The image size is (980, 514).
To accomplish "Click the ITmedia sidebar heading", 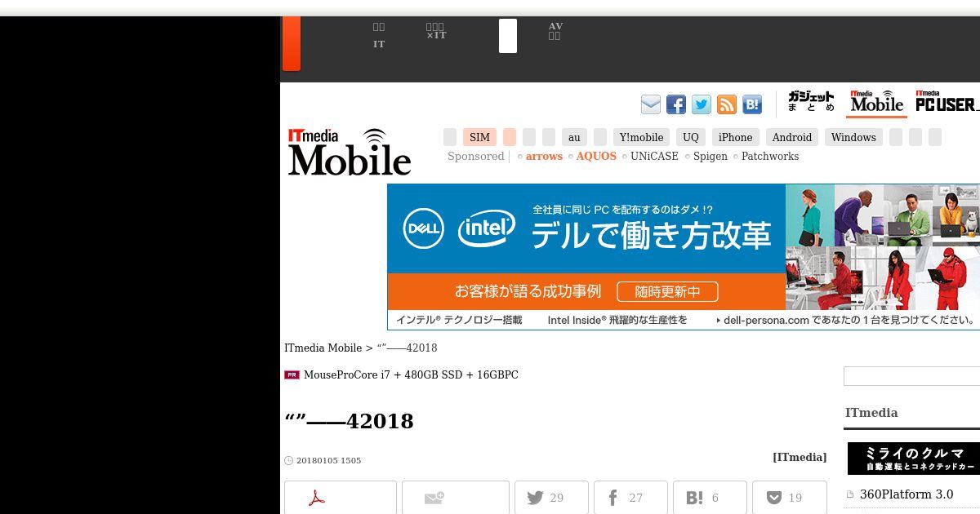I will [x=871, y=413].
